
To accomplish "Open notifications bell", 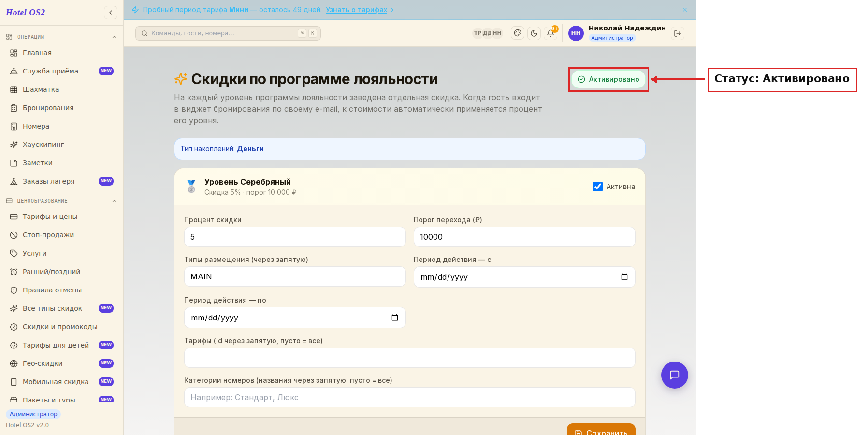I will (550, 33).
